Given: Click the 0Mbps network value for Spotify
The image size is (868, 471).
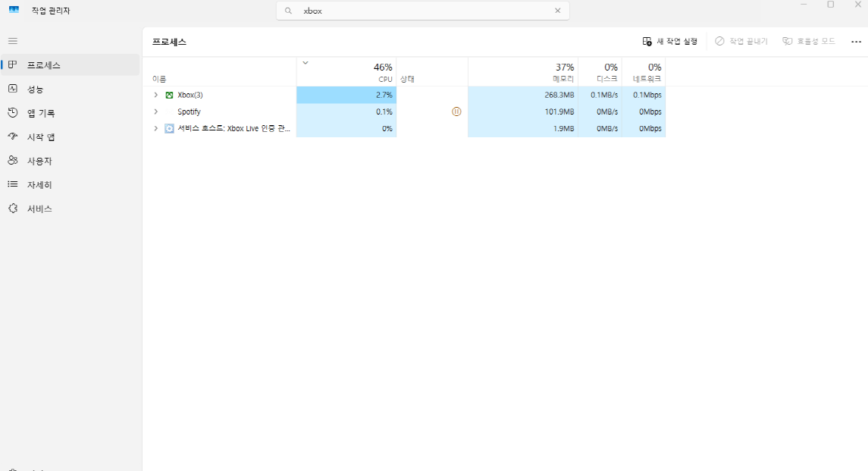Looking at the screenshot, I should pyautogui.click(x=650, y=111).
